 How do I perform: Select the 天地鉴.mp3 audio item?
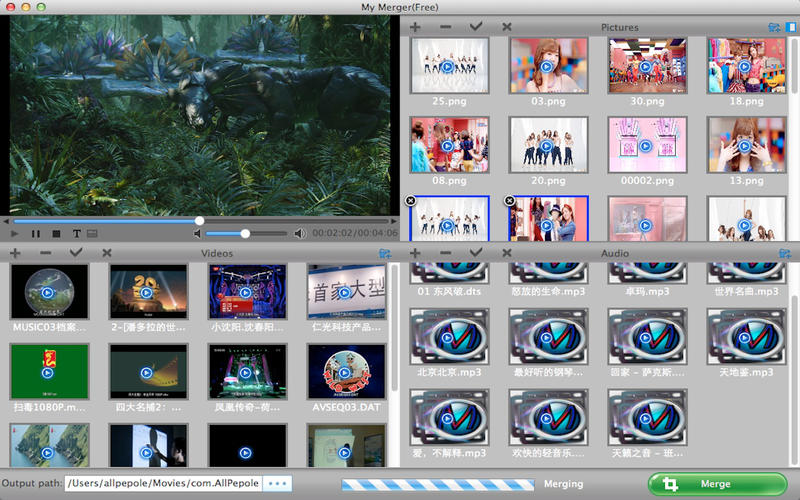coord(746,336)
